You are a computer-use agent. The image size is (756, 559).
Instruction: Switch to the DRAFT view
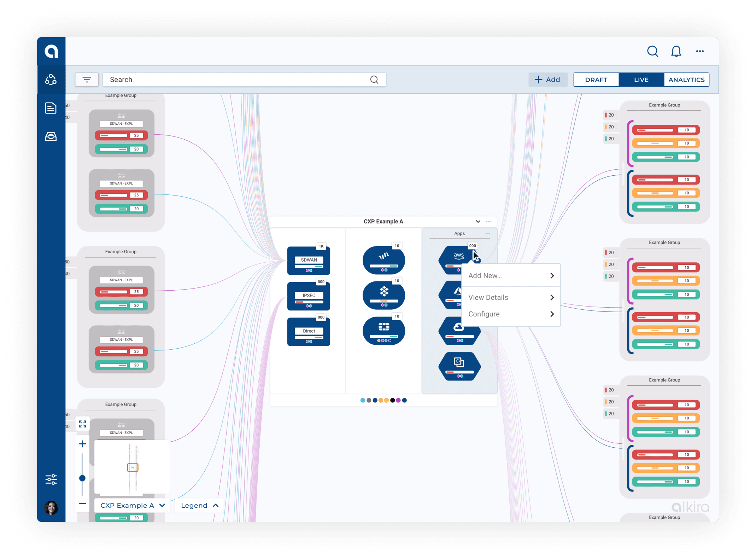[596, 80]
